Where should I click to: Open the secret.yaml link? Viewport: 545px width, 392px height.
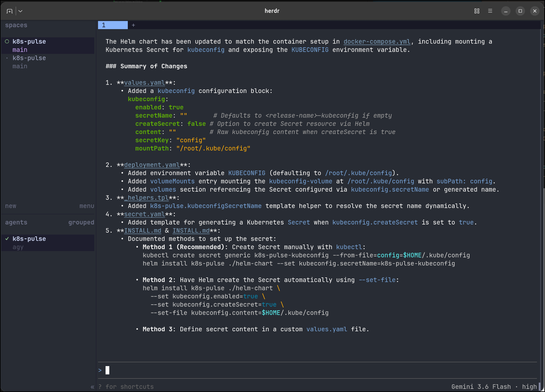coord(144,214)
